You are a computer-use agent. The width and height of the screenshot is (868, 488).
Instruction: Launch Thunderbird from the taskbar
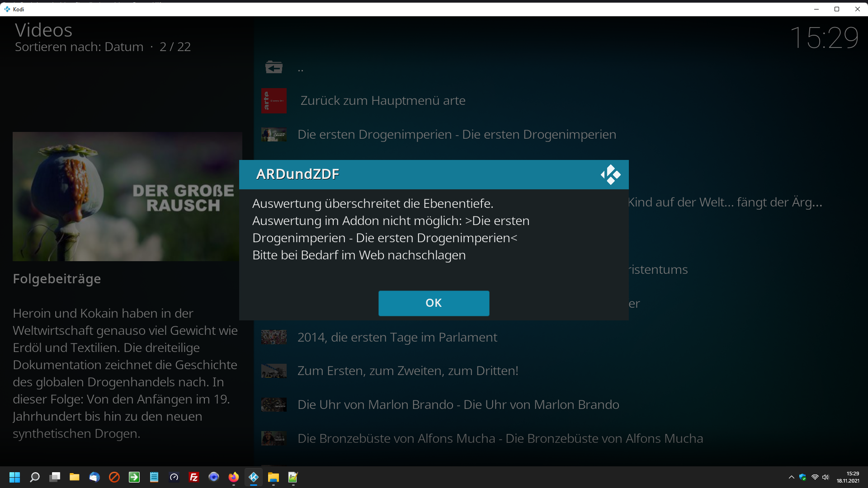pyautogui.click(x=94, y=477)
